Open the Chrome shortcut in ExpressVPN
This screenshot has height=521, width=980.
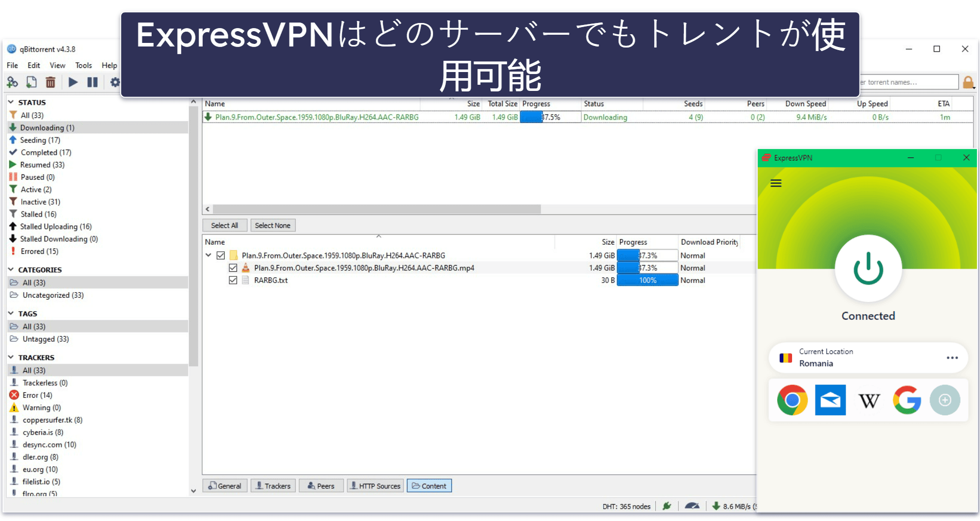coord(792,400)
